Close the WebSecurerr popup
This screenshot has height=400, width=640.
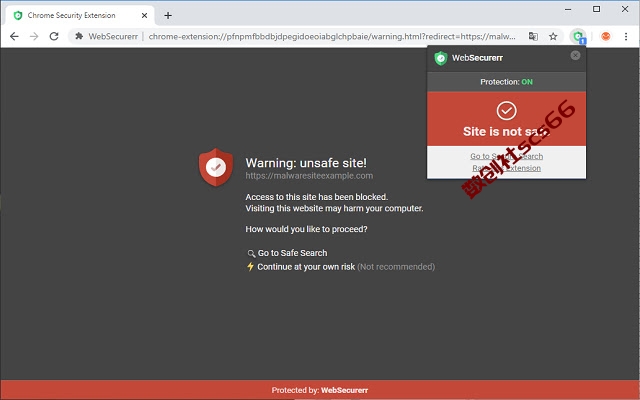[x=575, y=55]
